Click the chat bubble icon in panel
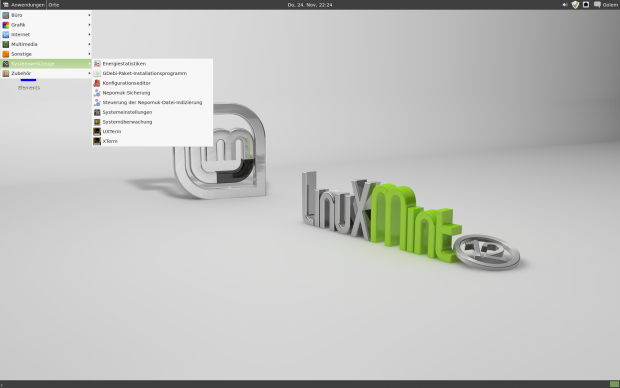The height and width of the screenshot is (388, 620). [x=597, y=5]
